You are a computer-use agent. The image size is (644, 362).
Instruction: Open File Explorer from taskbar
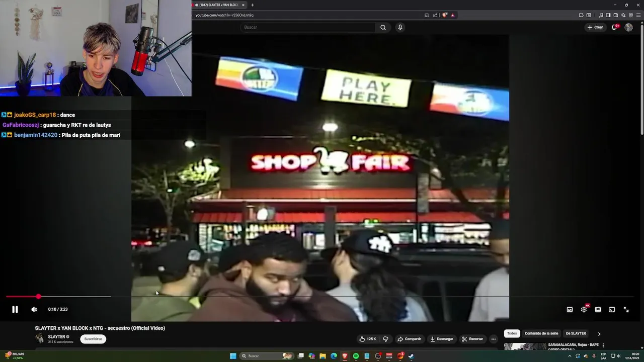[x=323, y=356]
